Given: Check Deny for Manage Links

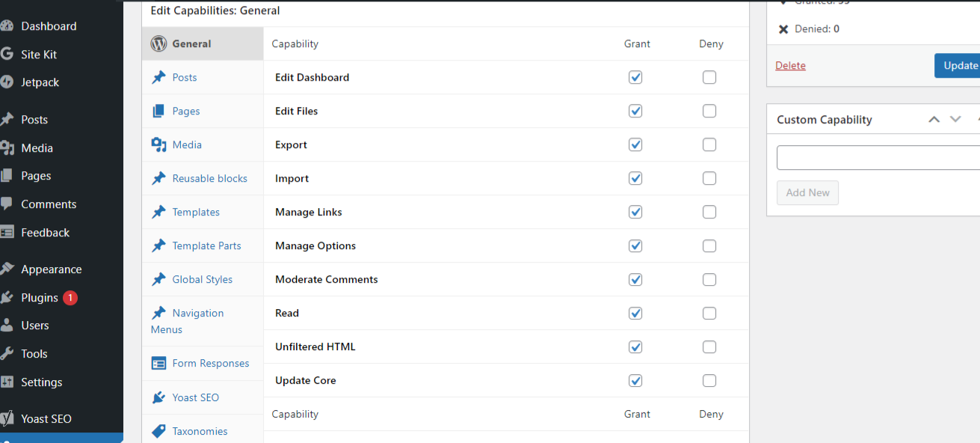Looking at the screenshot, I should point(709,212).
